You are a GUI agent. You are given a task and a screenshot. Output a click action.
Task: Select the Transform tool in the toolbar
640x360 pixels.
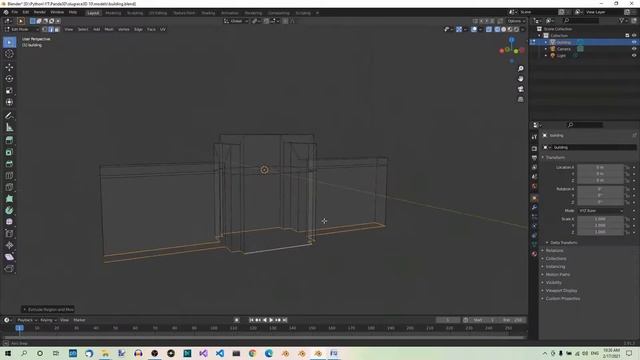(x=9, y=102)
